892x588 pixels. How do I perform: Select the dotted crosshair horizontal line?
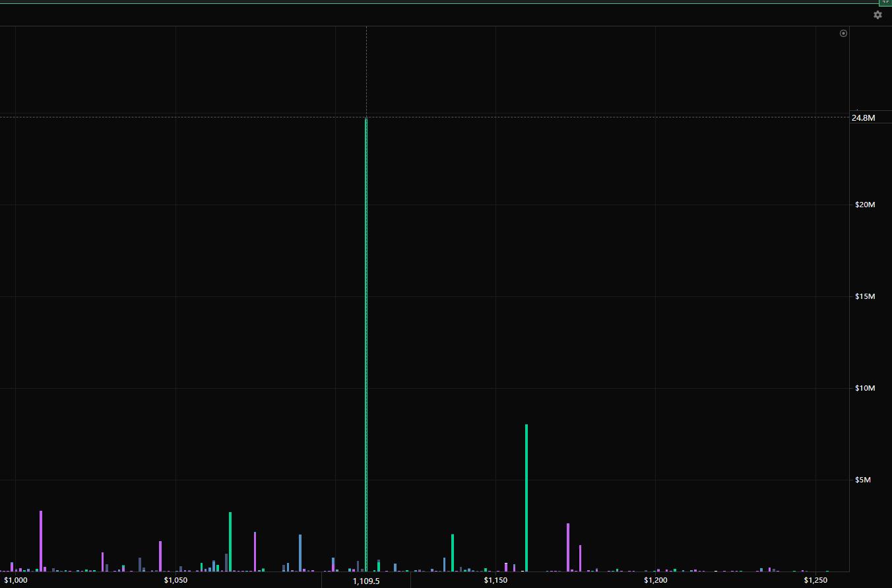(x=198, y=117)
